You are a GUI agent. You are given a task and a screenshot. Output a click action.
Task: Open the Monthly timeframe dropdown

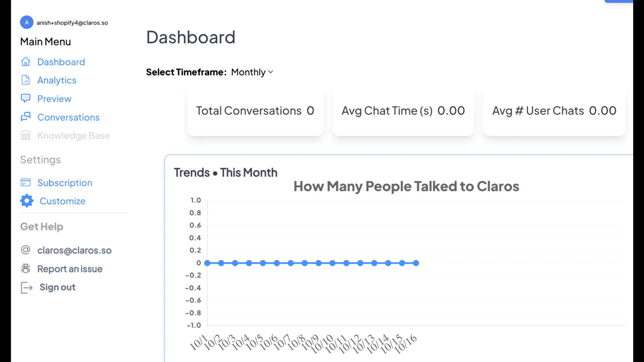tap(249, 72)
